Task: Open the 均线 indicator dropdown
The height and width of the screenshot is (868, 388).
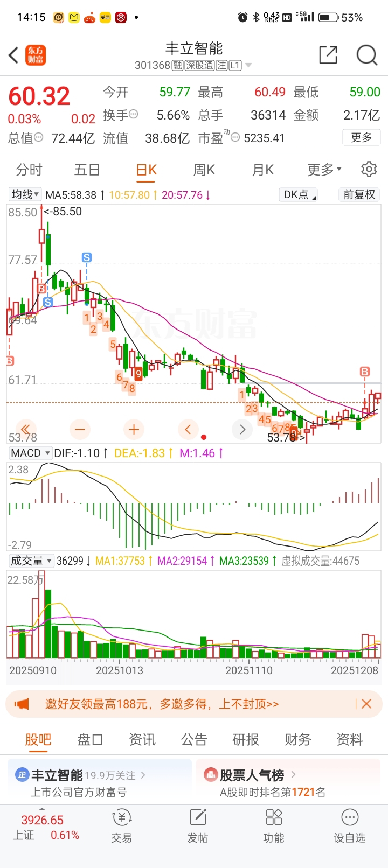Action: (x=25, y=194)
